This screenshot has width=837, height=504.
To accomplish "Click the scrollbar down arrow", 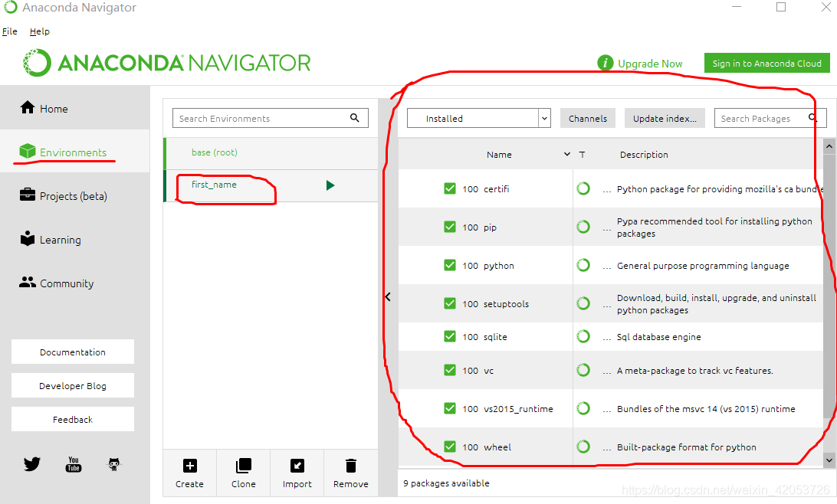I will pyautogui.click(x=829, y=460).
